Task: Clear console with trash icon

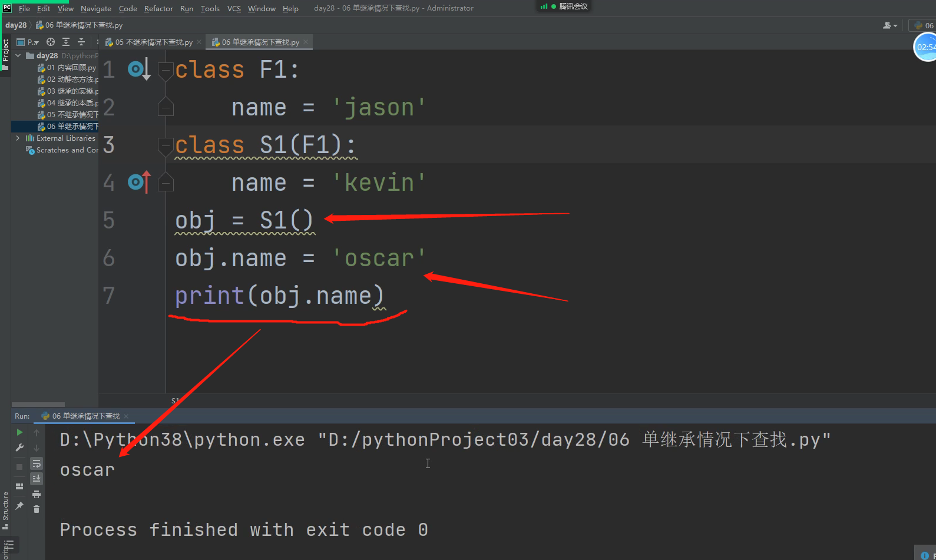Action: tap(37, 509)
